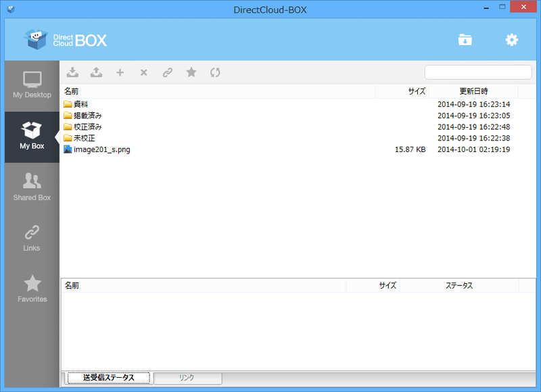Open the Favorites section in sidebar
Viewport: 541px width, 392px height.
(x=31, y=289)
